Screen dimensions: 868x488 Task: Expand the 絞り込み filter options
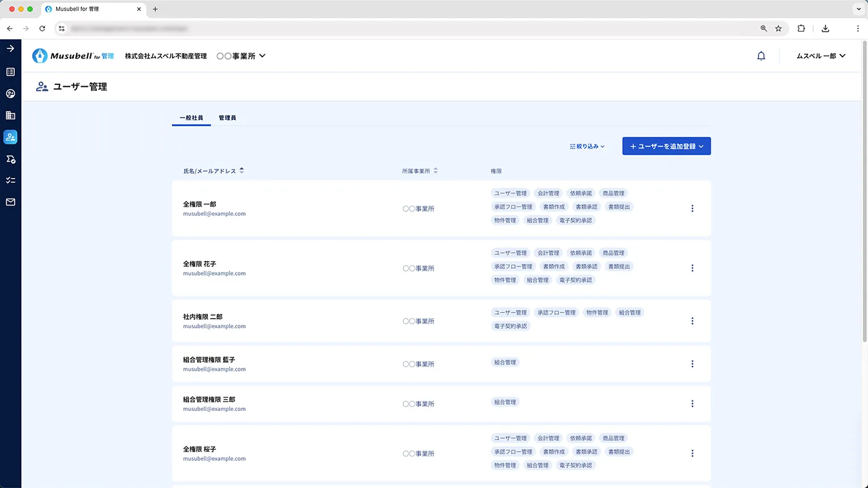tap(586, 146)
